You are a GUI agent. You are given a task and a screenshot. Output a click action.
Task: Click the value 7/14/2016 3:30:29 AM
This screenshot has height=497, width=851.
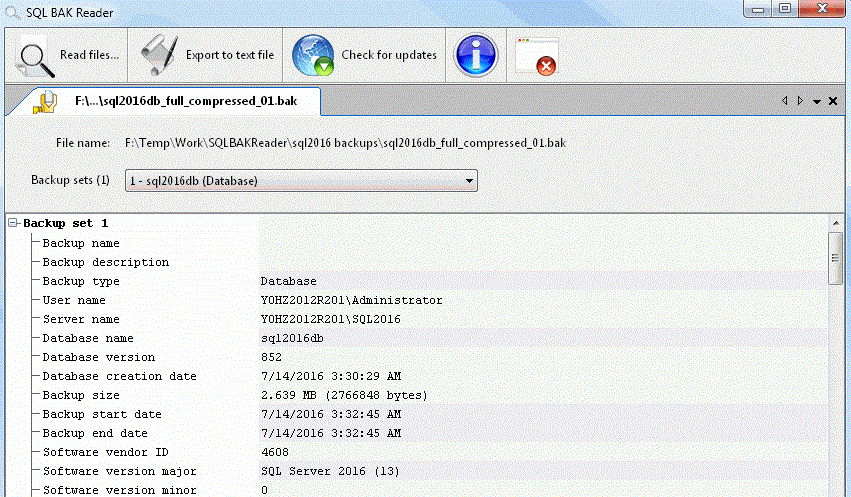click(x=331, y=376)
